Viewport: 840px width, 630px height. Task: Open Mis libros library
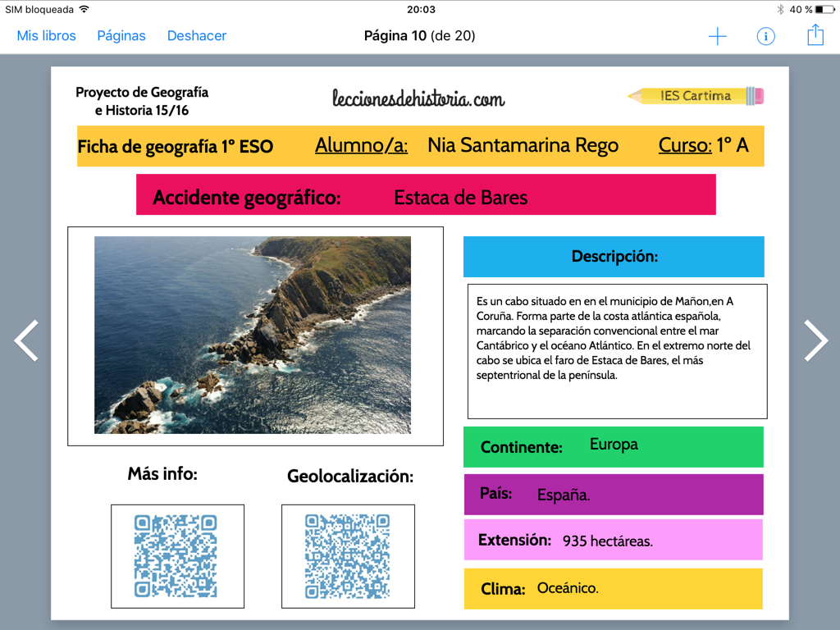(x=46, y=36)
